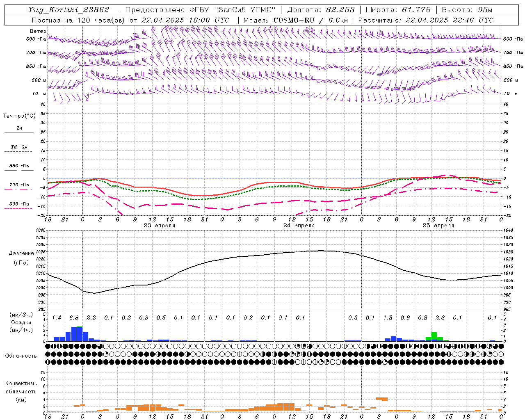
Task: Click the Модель COSMO-RU / 6.6км label
Action: [296, 20]
